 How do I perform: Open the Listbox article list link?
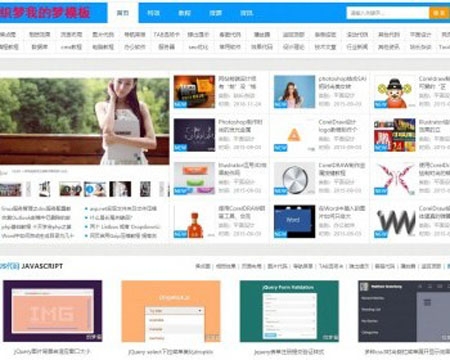tap(125, 227)
